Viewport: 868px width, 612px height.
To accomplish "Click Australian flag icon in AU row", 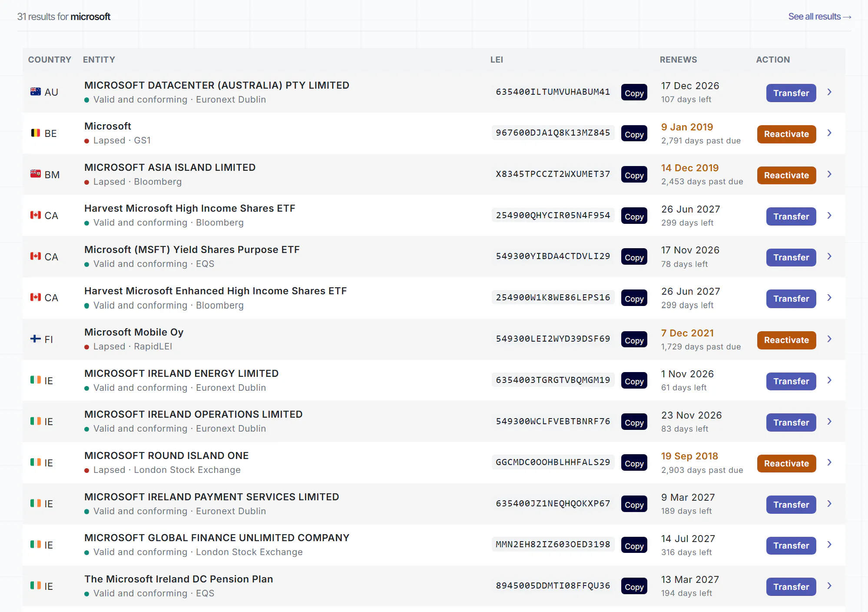I will 36,92.
